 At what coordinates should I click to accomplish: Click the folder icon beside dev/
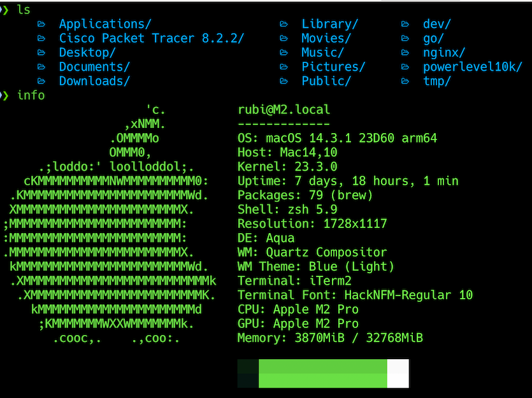pyautogui.click(x=405, y=24)
